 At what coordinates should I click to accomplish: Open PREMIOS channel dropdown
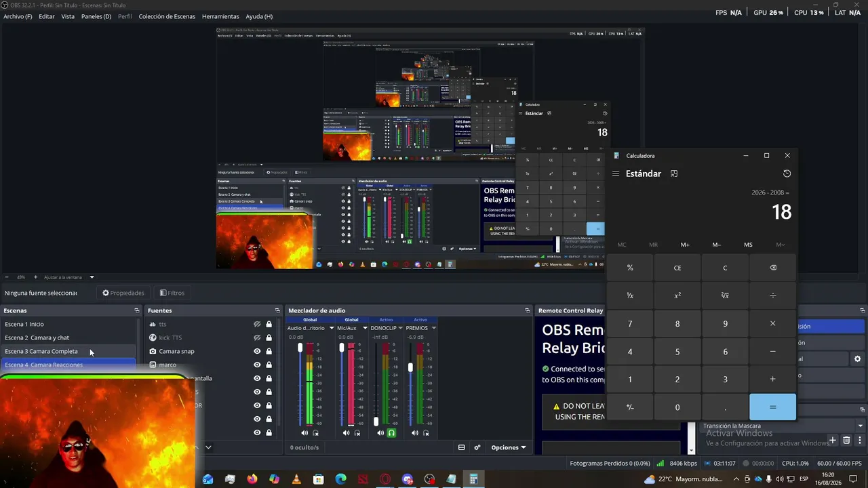433,328
